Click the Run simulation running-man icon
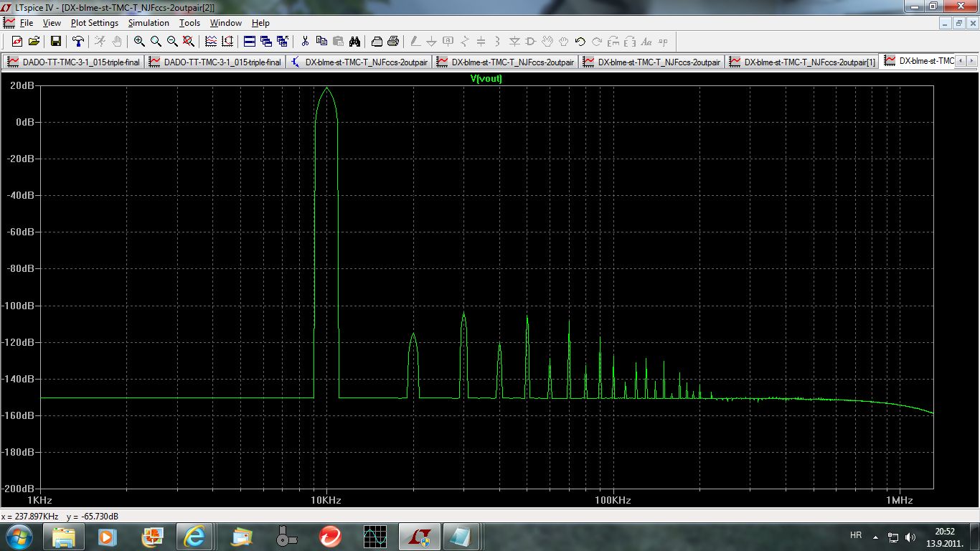Viewport: 980px width, 551px height. (x=100, y=42)
